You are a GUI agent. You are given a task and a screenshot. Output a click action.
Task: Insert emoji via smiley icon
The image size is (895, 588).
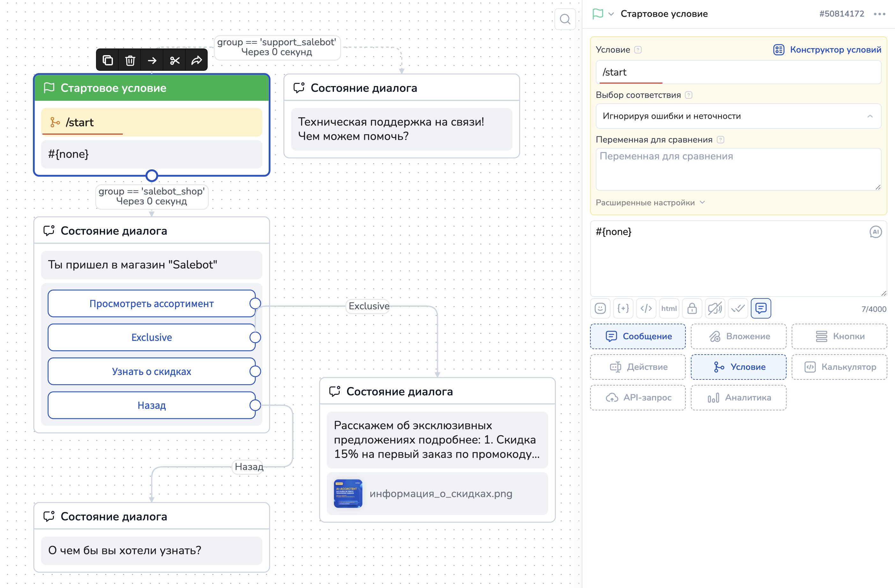point(600,309)
